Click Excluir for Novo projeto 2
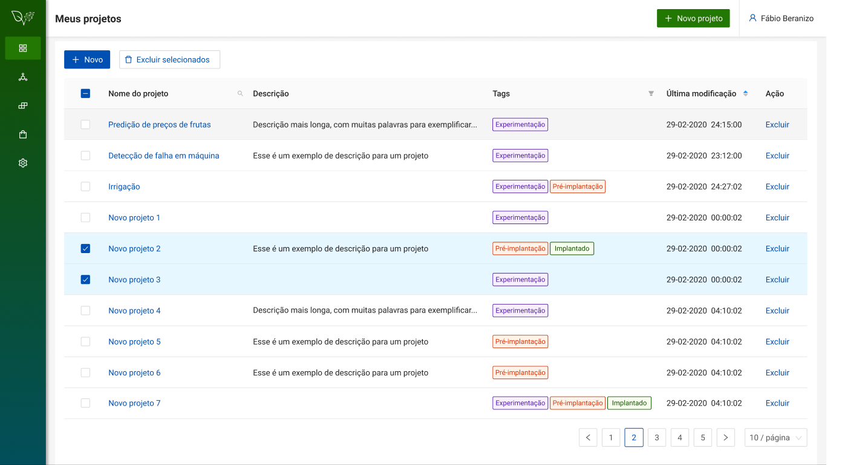This screenshot has width=868, height=465. [777, 248]
